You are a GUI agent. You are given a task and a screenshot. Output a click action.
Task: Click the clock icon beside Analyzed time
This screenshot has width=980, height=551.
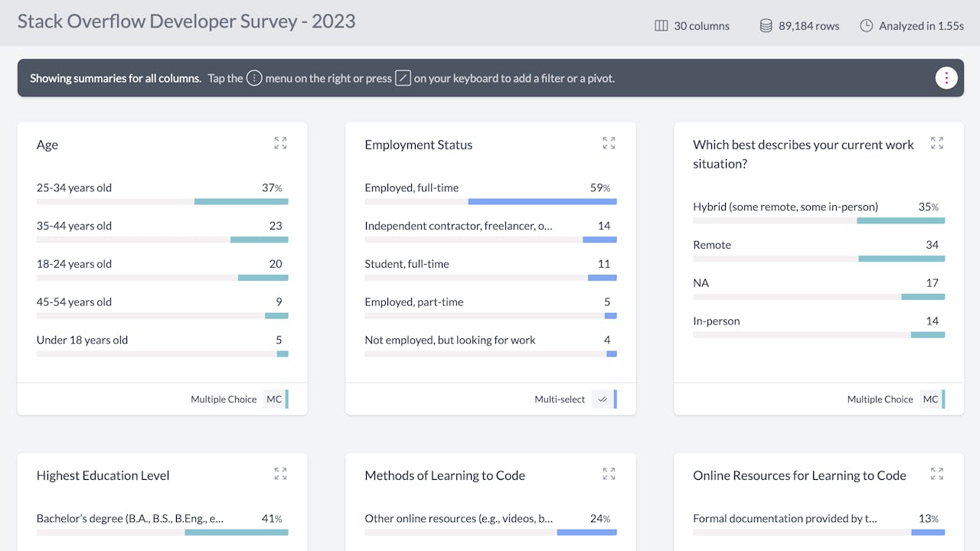click(x=866, y=26)
